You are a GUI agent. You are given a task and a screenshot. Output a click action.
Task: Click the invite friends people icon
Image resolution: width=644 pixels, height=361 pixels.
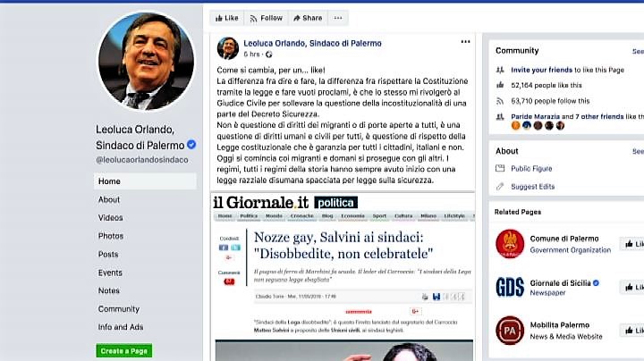pyautogui.click(x=500, y=70)
